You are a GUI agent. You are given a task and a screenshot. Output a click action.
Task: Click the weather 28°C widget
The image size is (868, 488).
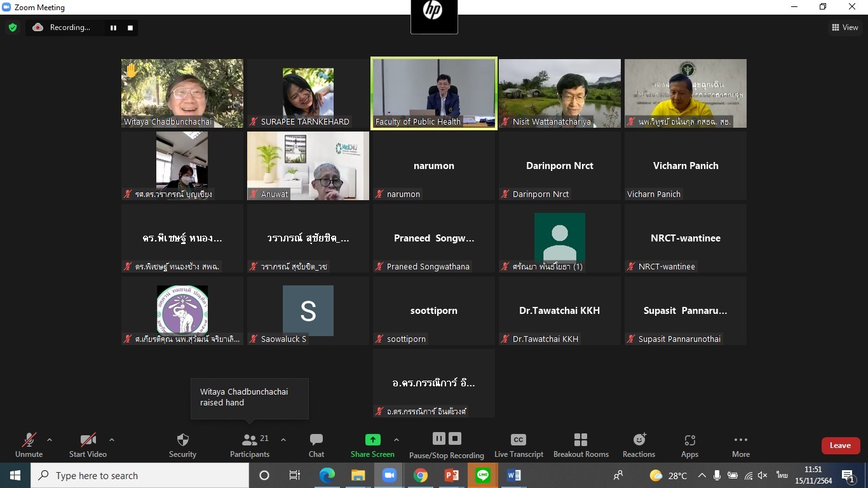coord(668,475)
